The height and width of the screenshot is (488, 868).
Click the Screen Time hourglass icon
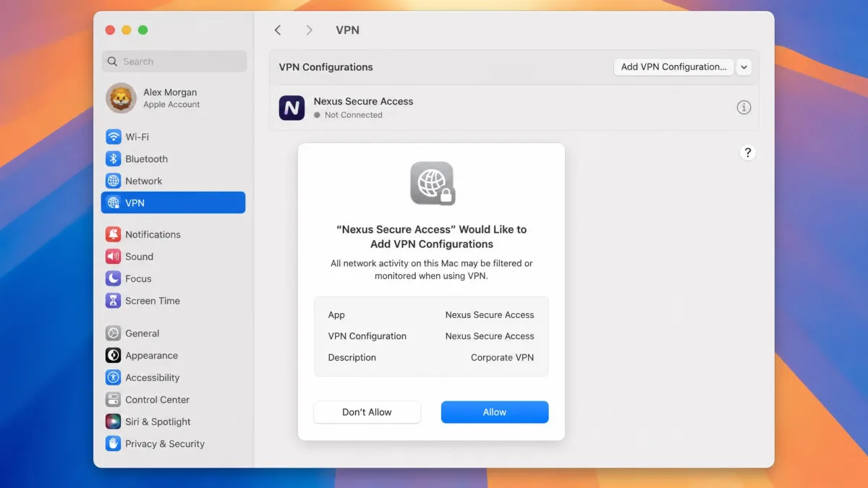coord(113,301)
